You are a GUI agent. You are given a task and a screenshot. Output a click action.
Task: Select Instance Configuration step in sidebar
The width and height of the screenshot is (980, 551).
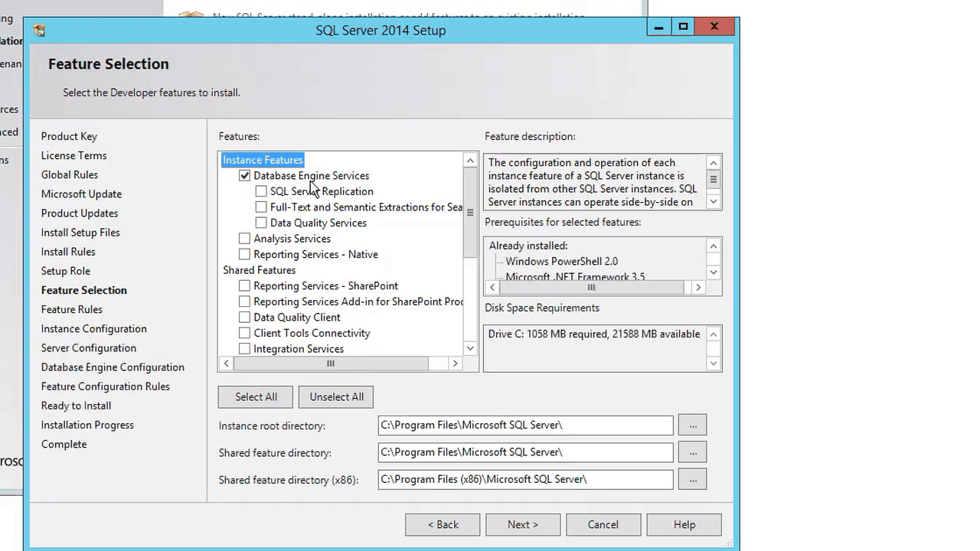click(x=94, y=328)
